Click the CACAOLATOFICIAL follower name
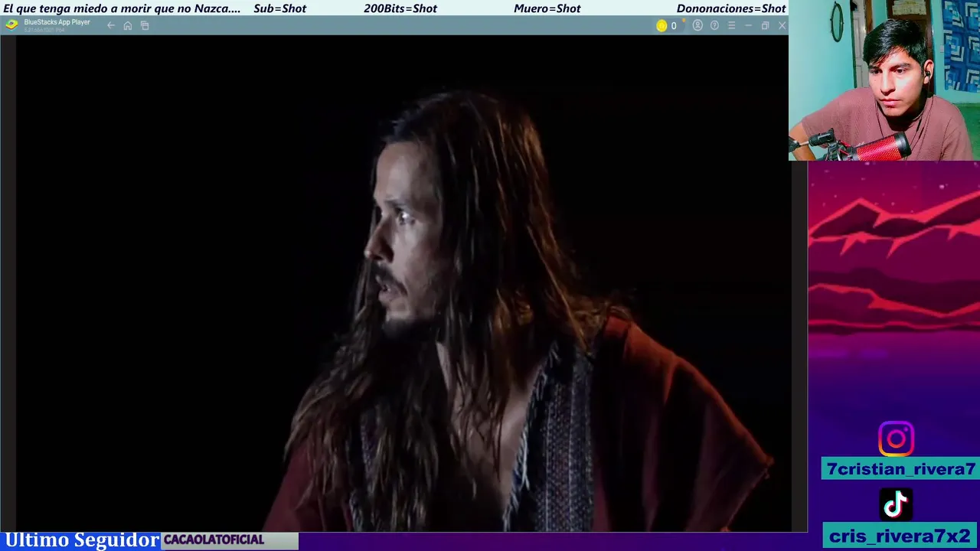Viewport: 980px width, 551px height. [x=214, y=540]
